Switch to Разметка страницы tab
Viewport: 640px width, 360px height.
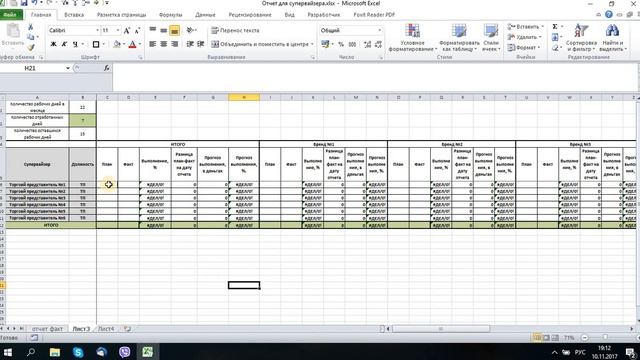point(121,15)
